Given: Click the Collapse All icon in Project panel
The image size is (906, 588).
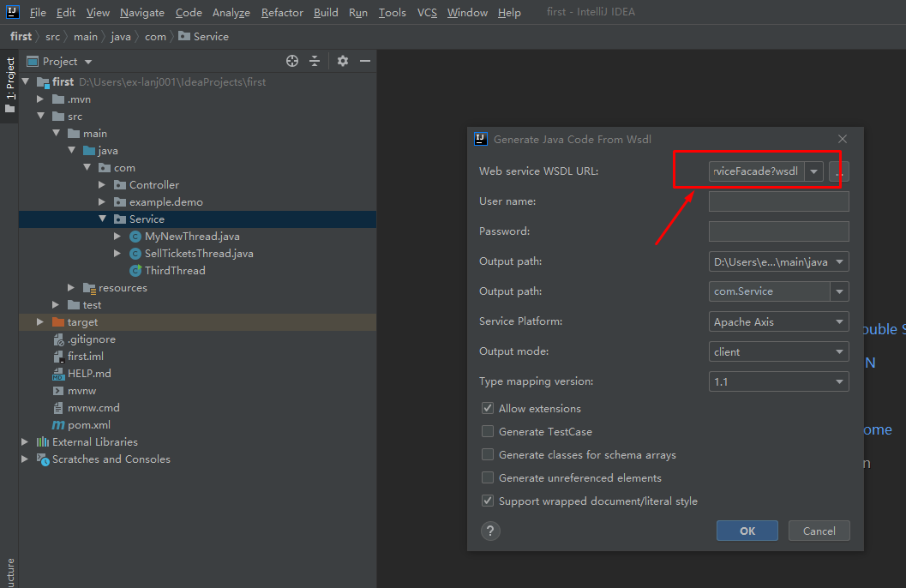Looking at the screenshot, I should click(315, 61).
